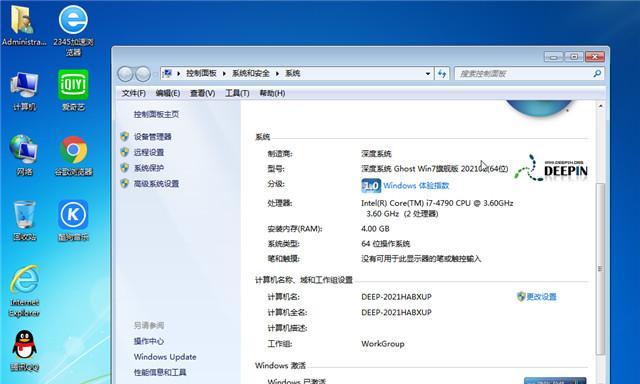Click the refresh button beside address bar
This screenshot has width=640, height=384.
[442, 74]
